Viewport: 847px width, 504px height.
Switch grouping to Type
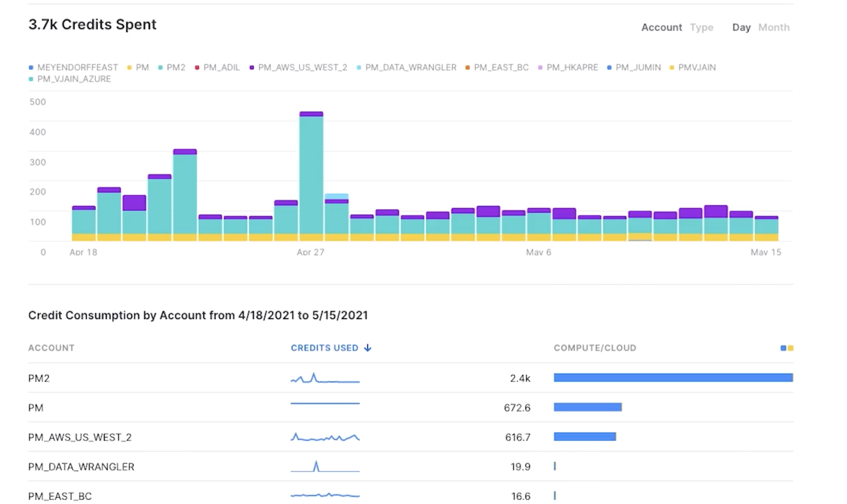(x=701, y=28)
